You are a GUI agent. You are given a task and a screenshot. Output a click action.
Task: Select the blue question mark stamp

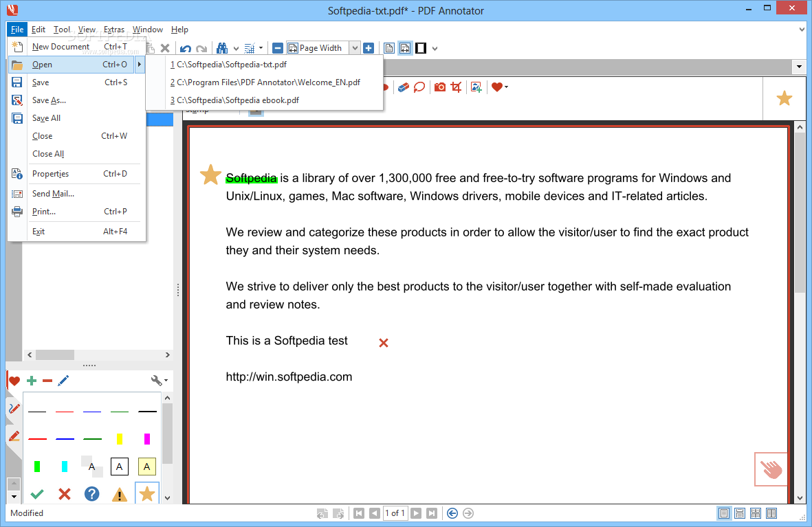pos(91,494)
